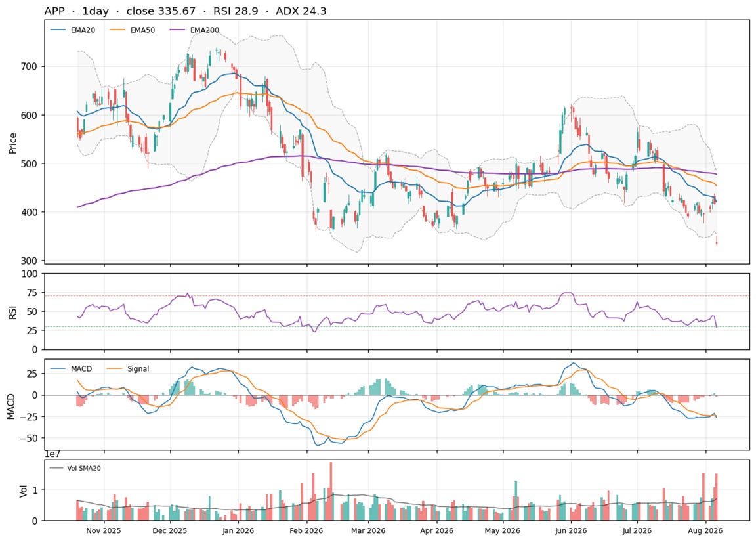Click the MACD y-axis label

[11, 406]
